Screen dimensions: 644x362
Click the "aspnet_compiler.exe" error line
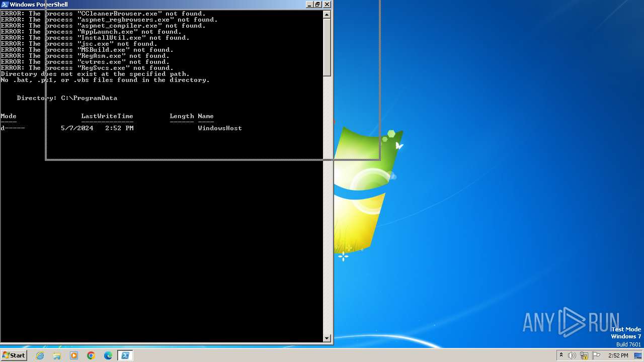(x=103, y=26)
